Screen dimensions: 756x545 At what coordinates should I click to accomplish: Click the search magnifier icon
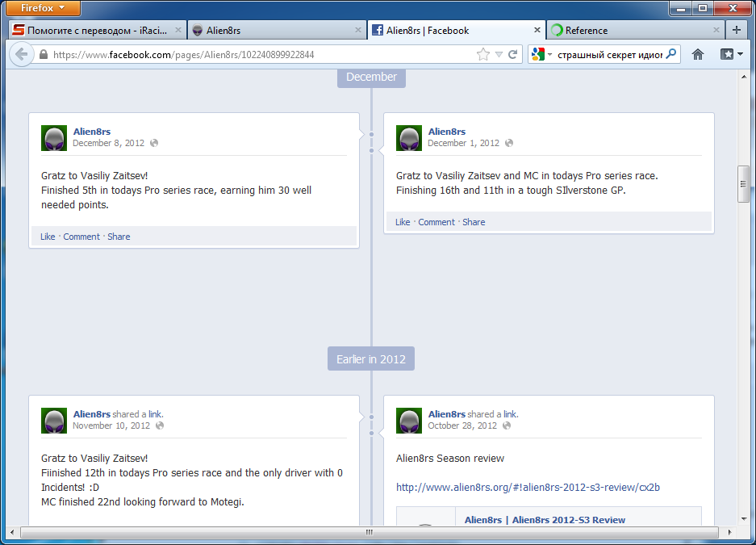click(670, 55)
